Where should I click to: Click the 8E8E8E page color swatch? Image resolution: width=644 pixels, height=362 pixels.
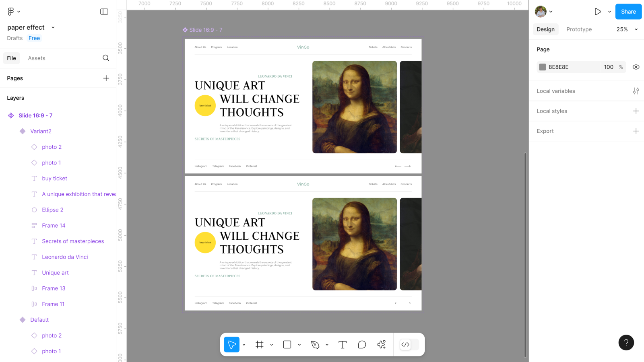tap(543, 67)
